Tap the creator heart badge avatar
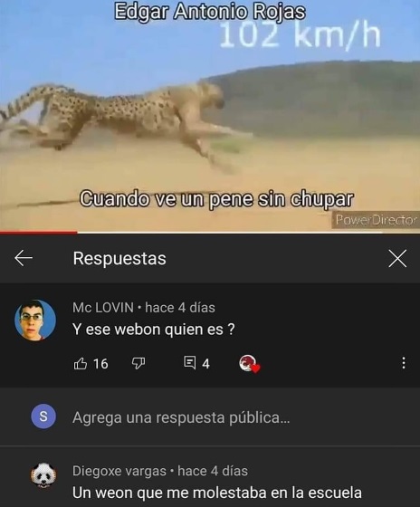Screen dimensions: 420x507 pyautogui.click(x=249, y=364)
